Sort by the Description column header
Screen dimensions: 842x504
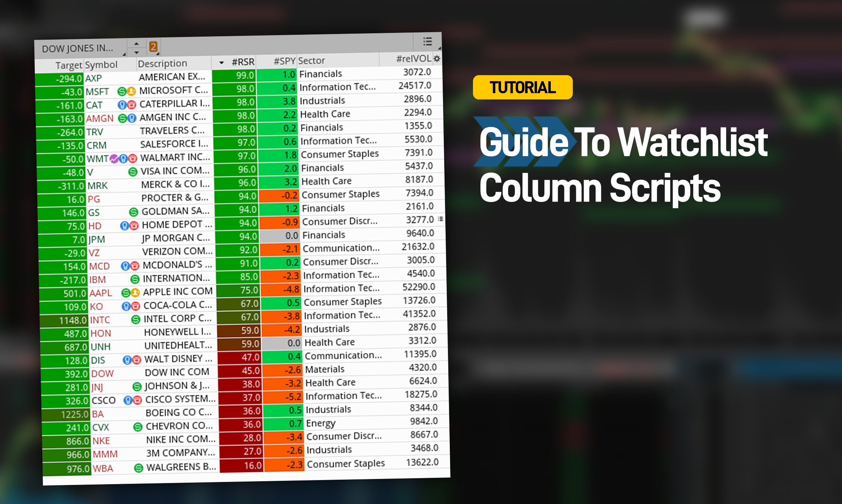tap(162, 64)
